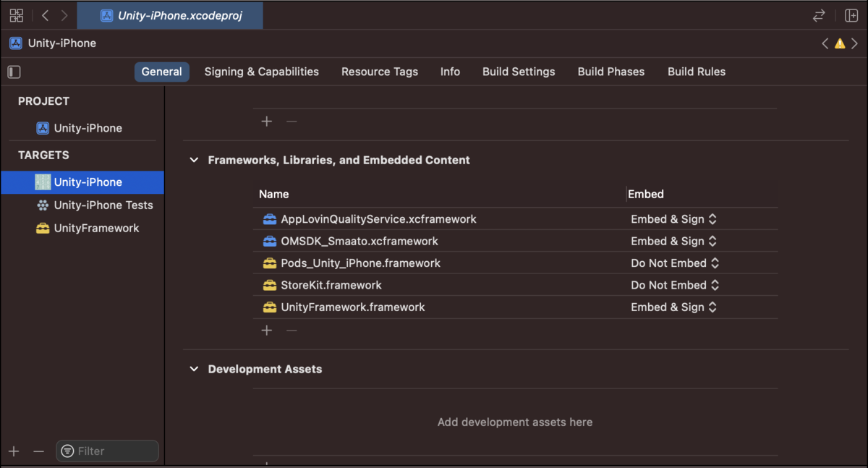Open the Signing & Capabilities tab
This screenshot has width=868, height=468.
click(261, 72)
